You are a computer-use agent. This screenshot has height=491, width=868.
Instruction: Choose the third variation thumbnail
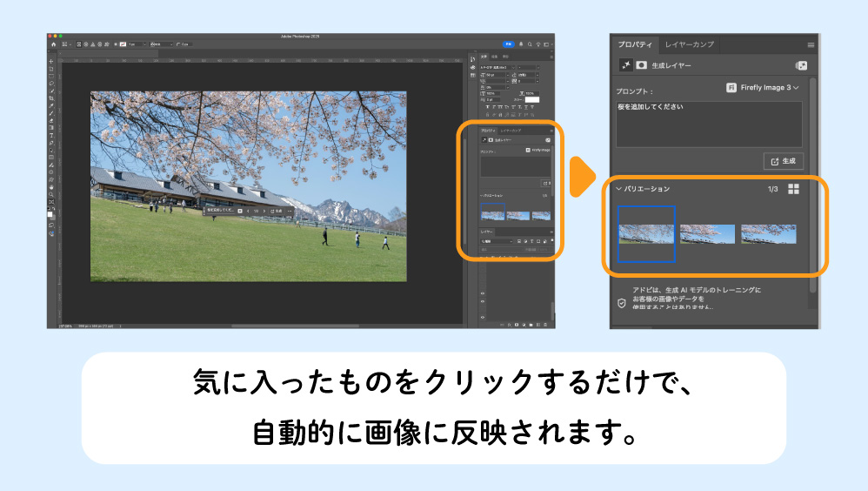769,233
